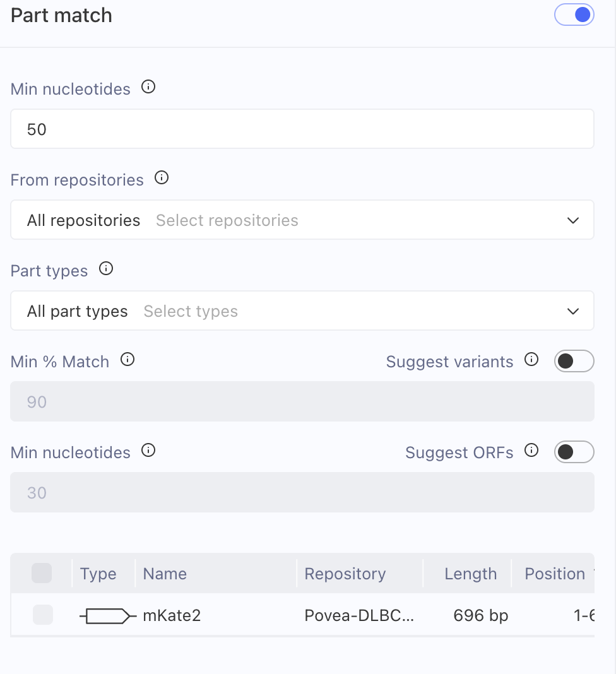Enable the Suggest variants switch
This screenshot has width=616, height=674.
point(574,361)
